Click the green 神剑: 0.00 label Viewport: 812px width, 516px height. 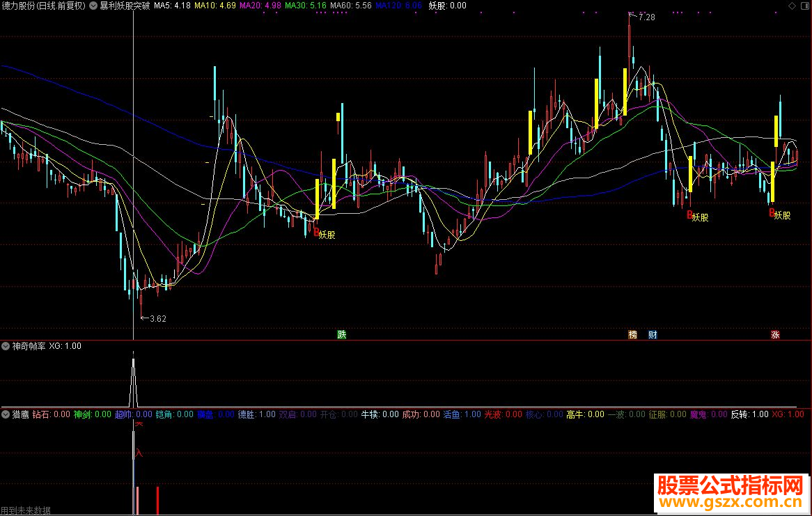92,414
